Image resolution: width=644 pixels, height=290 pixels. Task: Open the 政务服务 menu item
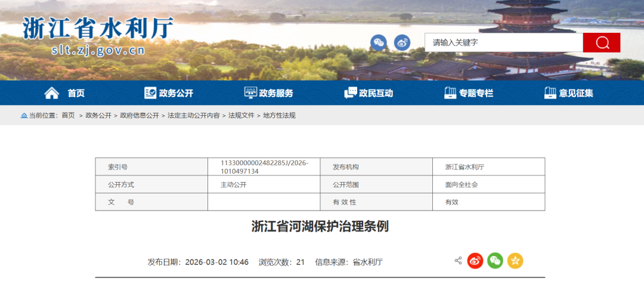[x=276, y=93]
